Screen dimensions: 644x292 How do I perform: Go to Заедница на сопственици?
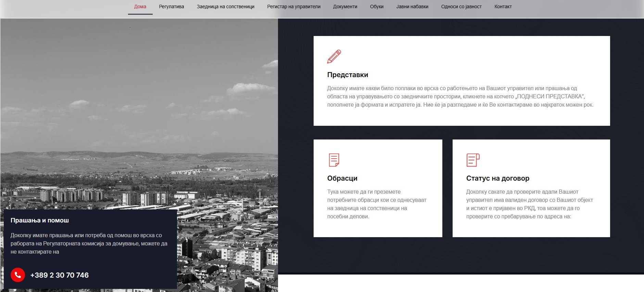[x=226, y=7]
